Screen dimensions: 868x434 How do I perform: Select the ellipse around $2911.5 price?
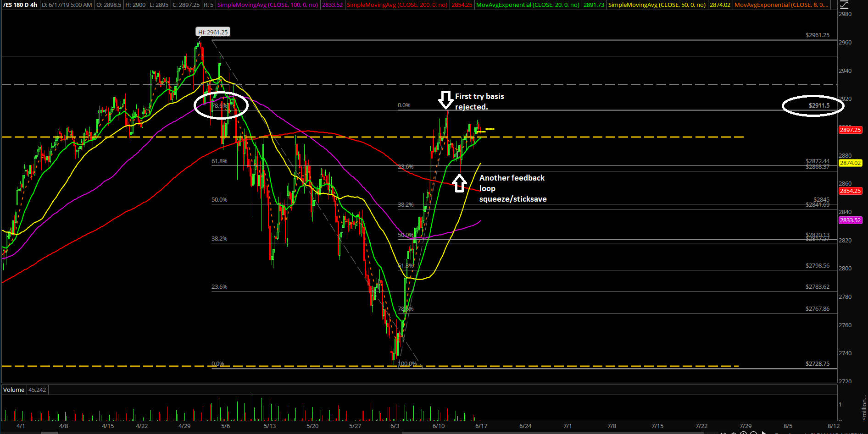tap(812, 106)
